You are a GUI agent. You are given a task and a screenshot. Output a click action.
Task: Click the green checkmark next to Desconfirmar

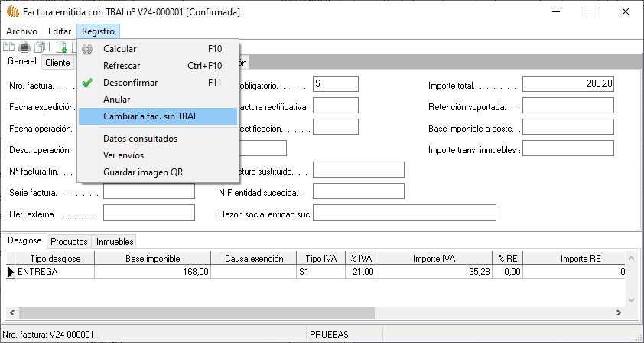coord(87,83)
